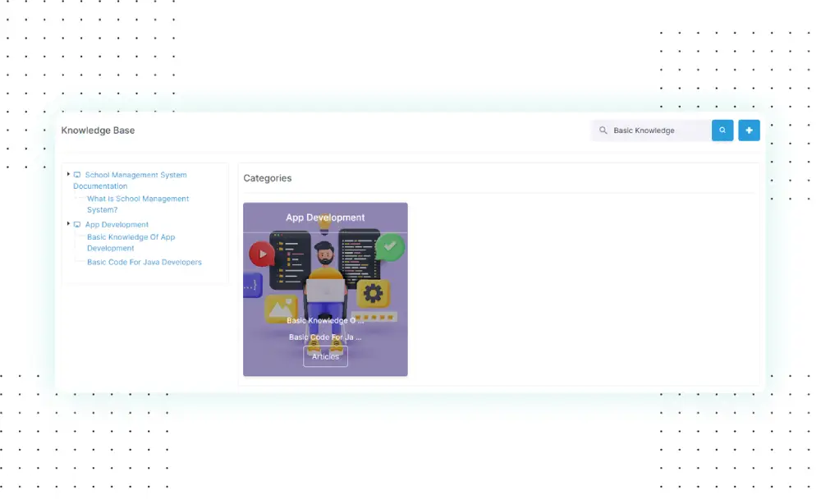Click the blue plus add button

(749, 131)
